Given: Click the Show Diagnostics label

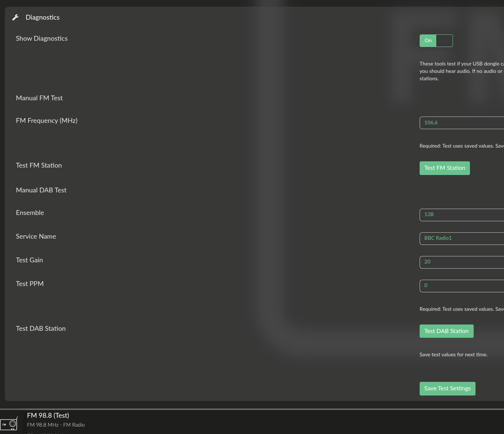Looking at the screenshot, I should pos(42,38).
